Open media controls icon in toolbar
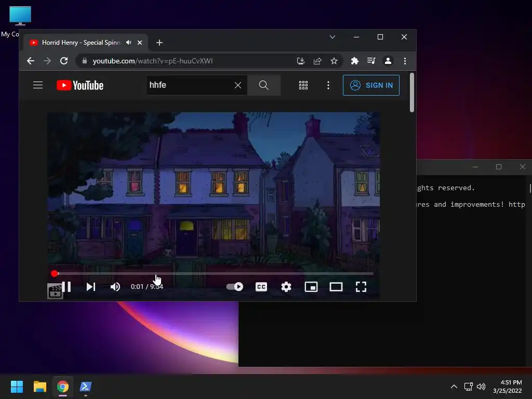532x399 pixels. pos(371,61)
